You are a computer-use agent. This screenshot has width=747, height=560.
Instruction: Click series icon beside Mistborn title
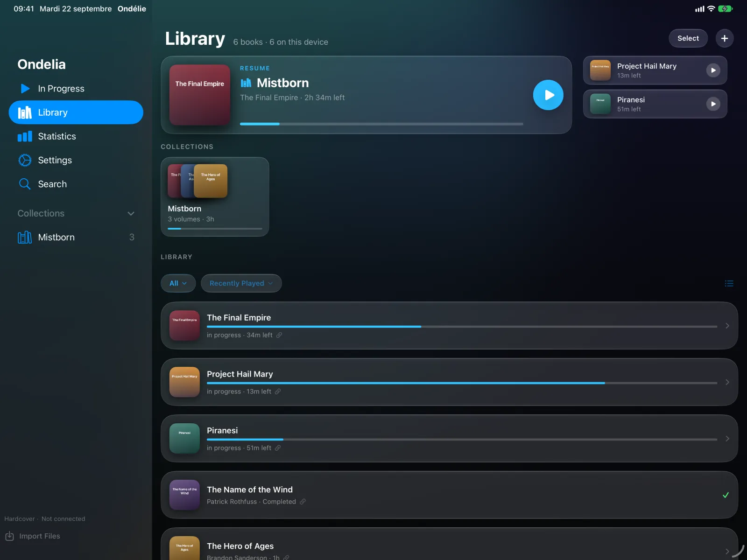point(246,83)
